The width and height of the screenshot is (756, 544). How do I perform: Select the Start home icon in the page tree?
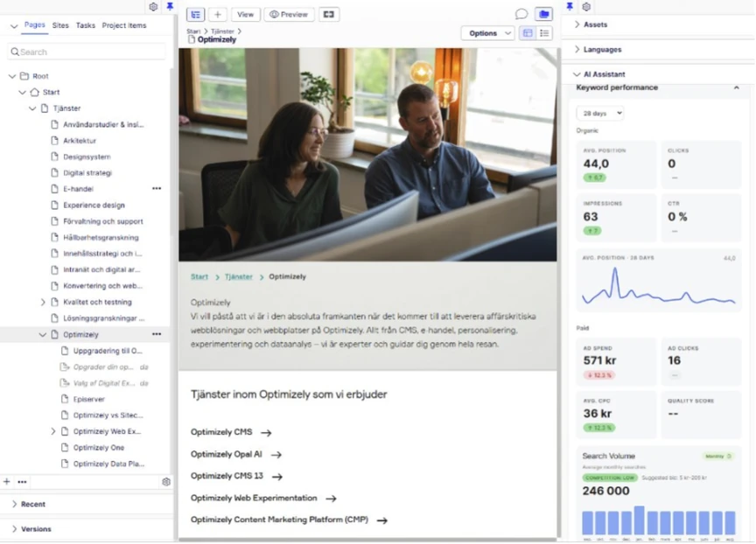35,92
